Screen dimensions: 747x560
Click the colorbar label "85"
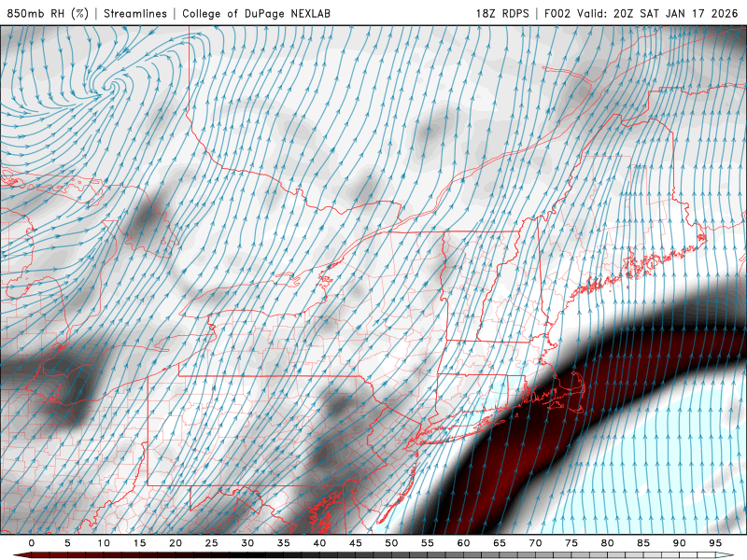[643, 543]
